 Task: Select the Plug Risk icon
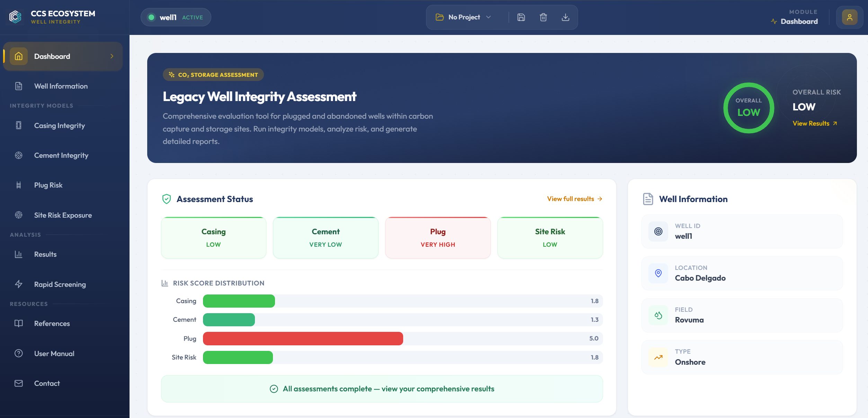coord(18,185)
